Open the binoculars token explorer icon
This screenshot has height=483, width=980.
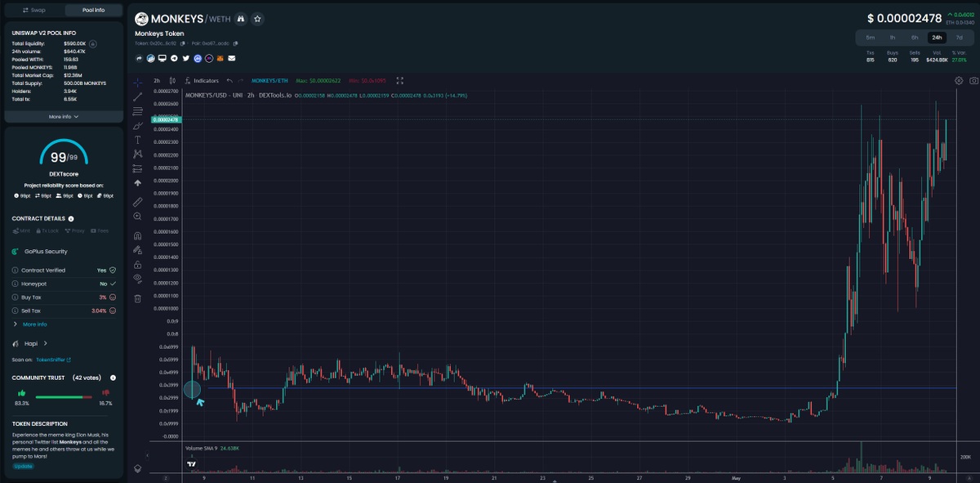pos(240,18)
